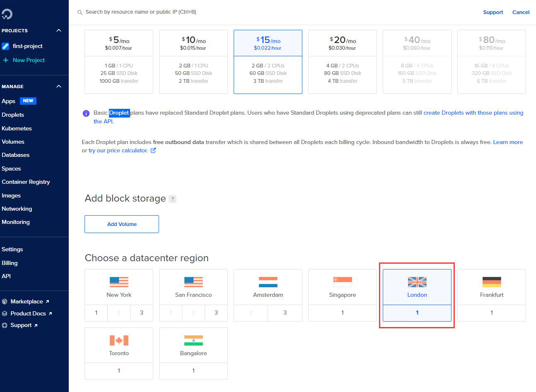The width and height of the screenshot is (536, 392).
Task: Click the Marketplace icon in sidebar
Action: 5,302
